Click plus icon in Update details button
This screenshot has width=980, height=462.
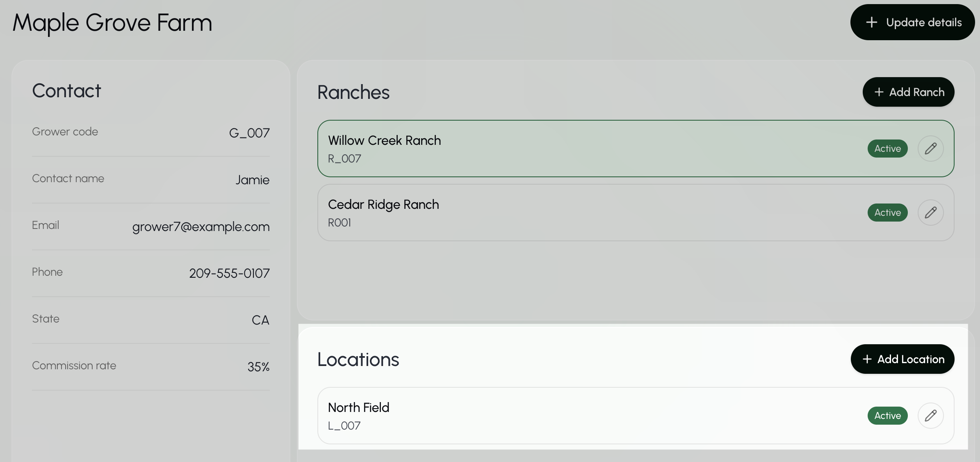(x=871, y=22)
